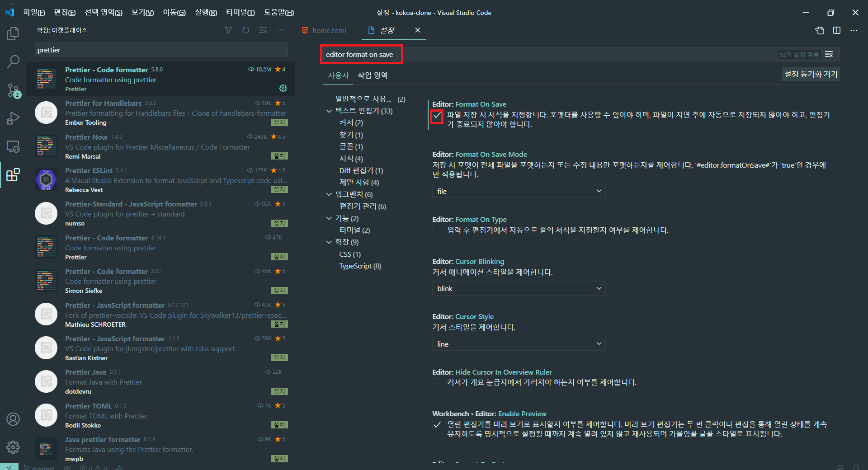Click the Format On Save Mode setting title
The image size is (868, 470).
(x=480, y=155)
